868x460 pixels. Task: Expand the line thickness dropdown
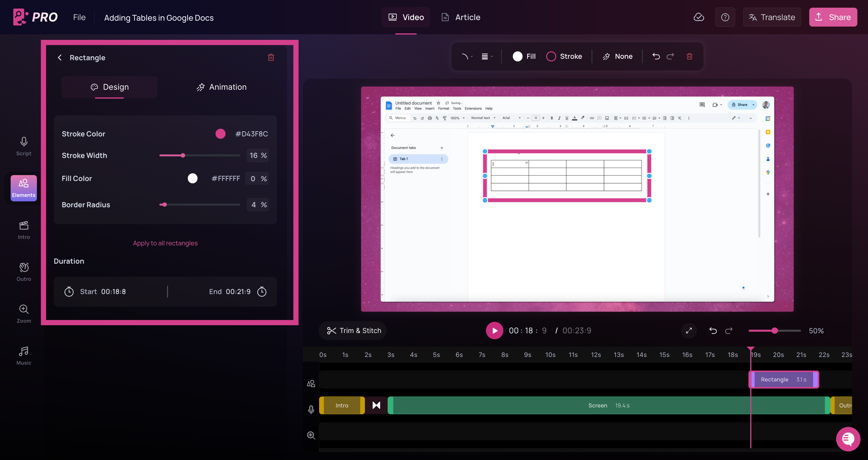coord(487,56)
